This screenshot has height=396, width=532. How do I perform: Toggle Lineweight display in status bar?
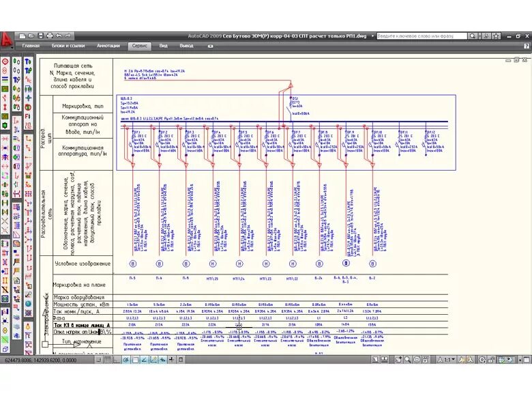(172, 360)
